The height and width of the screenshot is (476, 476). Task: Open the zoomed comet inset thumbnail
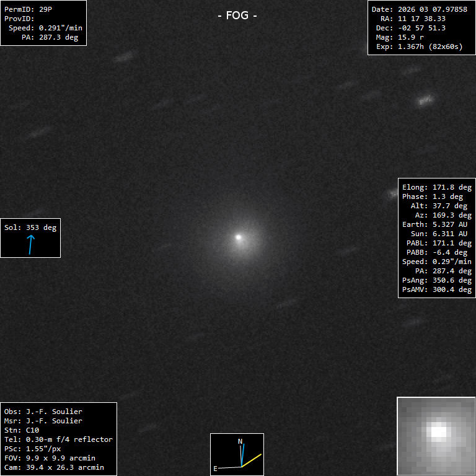[436, 436]
